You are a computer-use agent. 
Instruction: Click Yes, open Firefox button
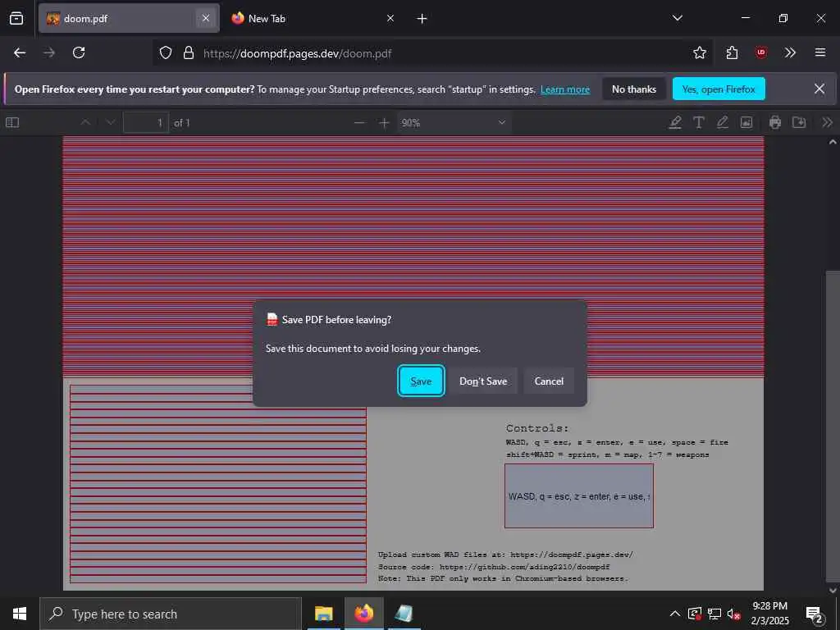719,89
